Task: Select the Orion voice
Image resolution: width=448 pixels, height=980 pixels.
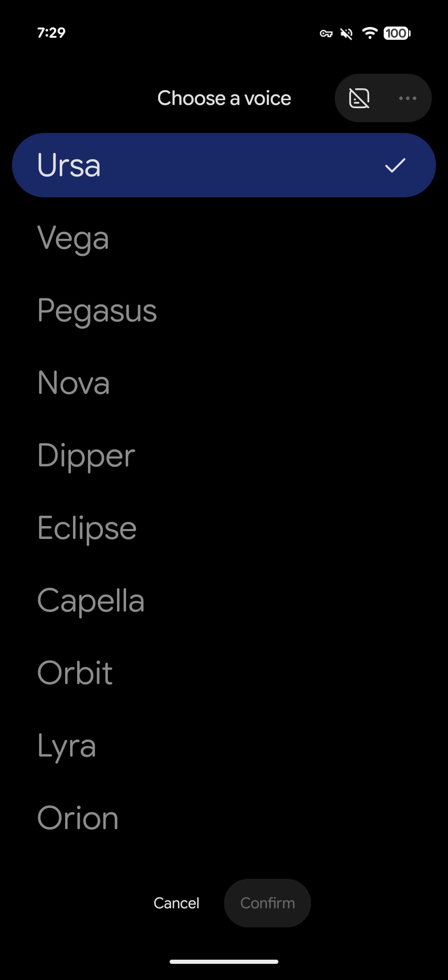Action: pos(224,818)
